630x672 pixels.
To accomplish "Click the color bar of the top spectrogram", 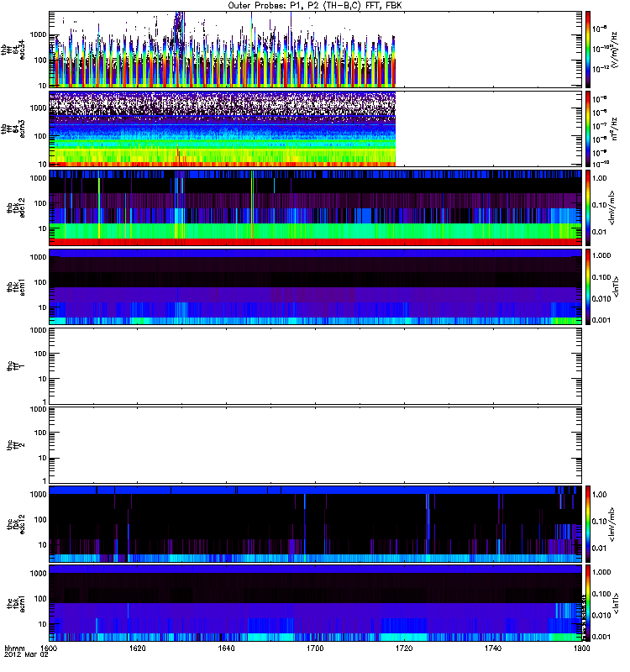I will click(x=589, y=49).
